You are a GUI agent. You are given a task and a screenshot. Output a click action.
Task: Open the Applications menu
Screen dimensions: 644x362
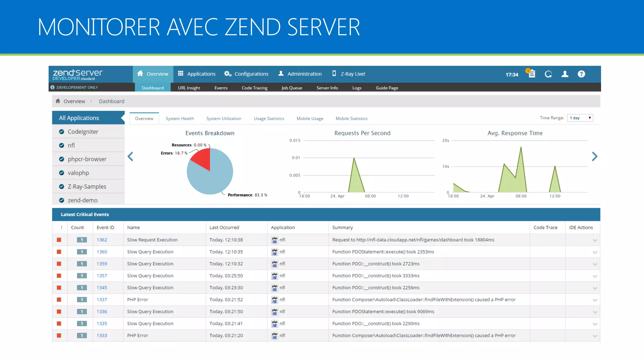[x=197, y=74]
